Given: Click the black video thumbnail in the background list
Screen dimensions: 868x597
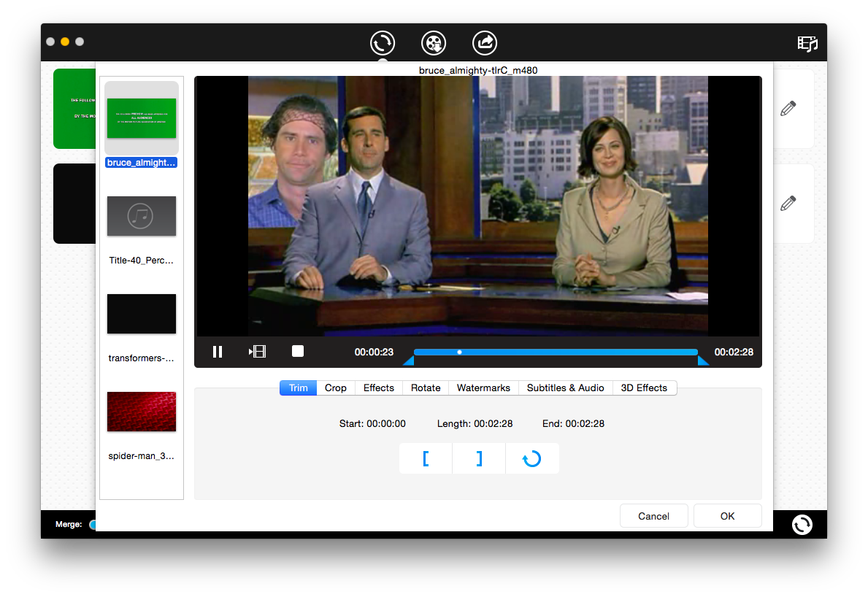Looking at the screenshot, I should click(x=74, y=204).
